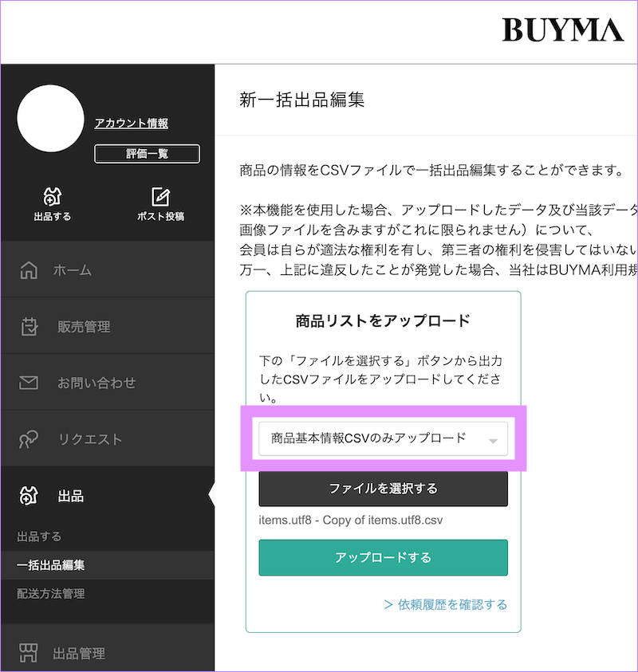Open the 依頼履歴を確認する link
This screenshot has height=672, width=638.
(x=445, y=604)
